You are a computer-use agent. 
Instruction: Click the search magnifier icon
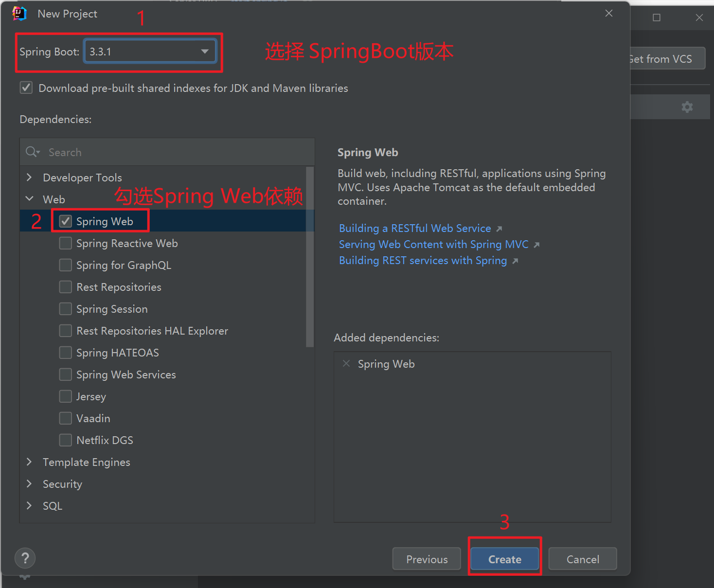33,152
